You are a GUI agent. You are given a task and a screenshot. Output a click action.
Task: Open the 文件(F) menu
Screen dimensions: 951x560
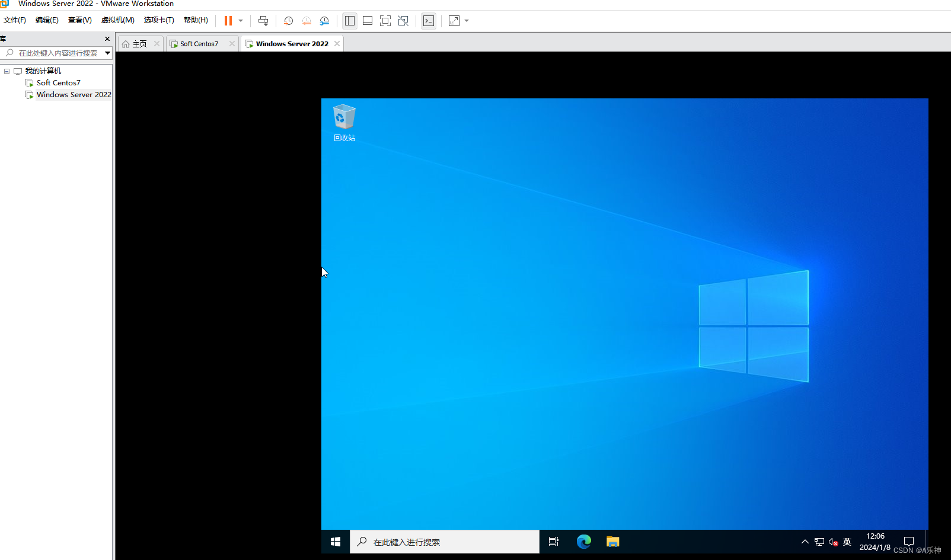(x=15, y=20)
